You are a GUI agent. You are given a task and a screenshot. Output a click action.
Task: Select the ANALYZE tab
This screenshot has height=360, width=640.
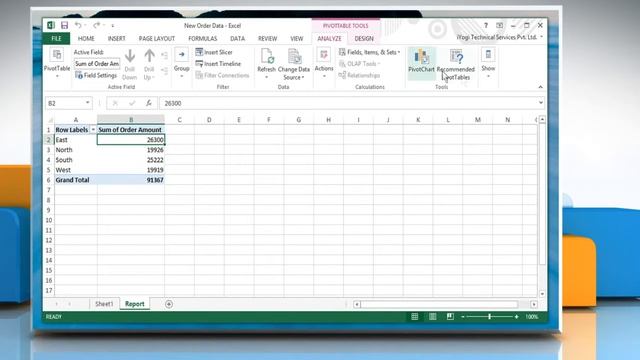click(329, 38)
